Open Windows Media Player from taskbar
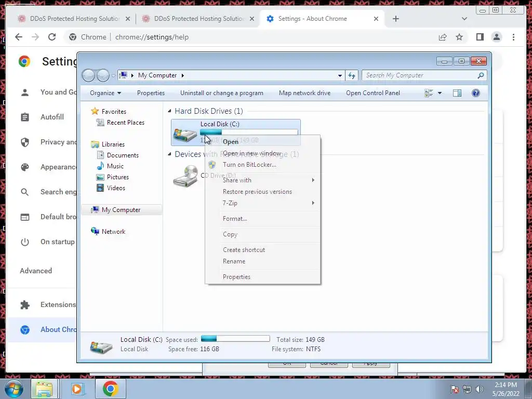Viewport: 532px width, 399px height. point(77,389)
